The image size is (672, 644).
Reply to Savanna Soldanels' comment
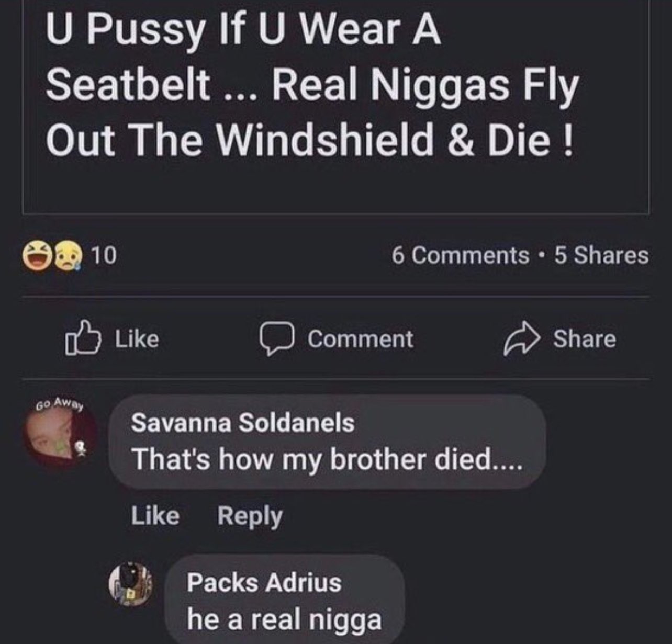(x=250, y=517)
